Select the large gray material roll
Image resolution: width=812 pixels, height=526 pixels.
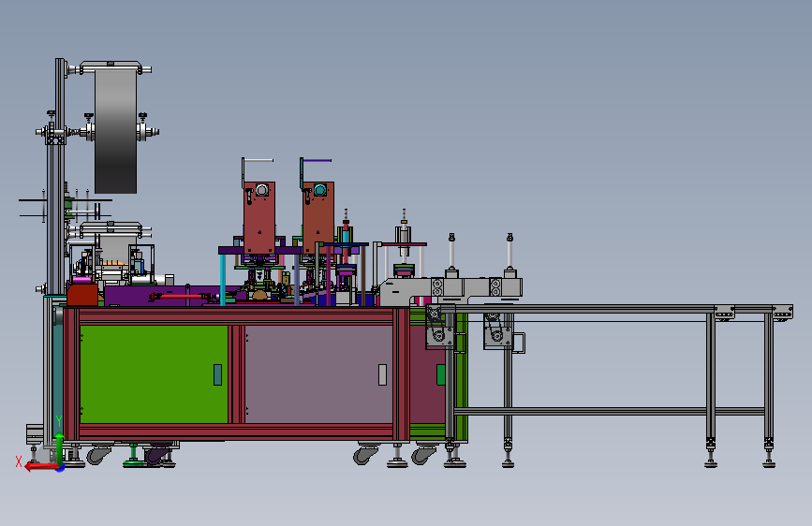pyautogui.click(x=115, y=131)
